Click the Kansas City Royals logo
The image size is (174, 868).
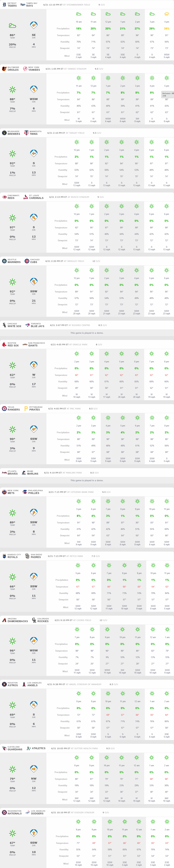click(4, 556)
